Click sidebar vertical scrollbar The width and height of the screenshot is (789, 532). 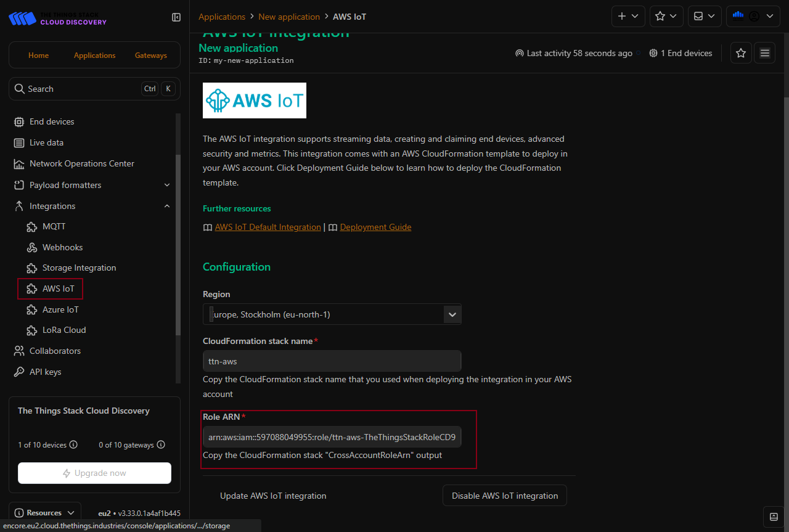tap(178, 247)
